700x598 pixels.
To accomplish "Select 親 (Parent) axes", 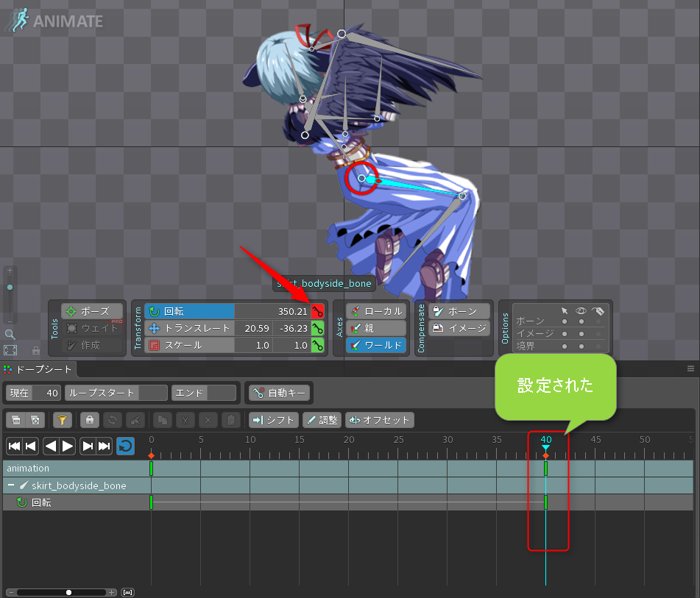I will tap(376, 328).
